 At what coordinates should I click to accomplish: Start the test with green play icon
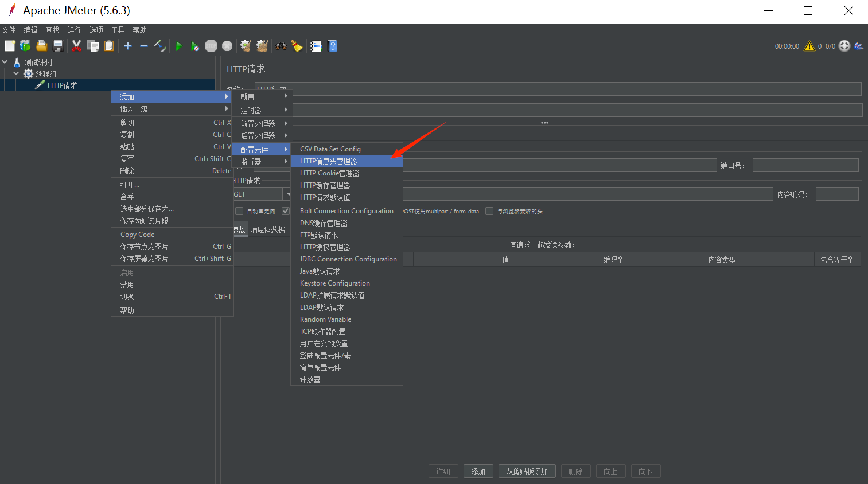[x=178, y=46]
